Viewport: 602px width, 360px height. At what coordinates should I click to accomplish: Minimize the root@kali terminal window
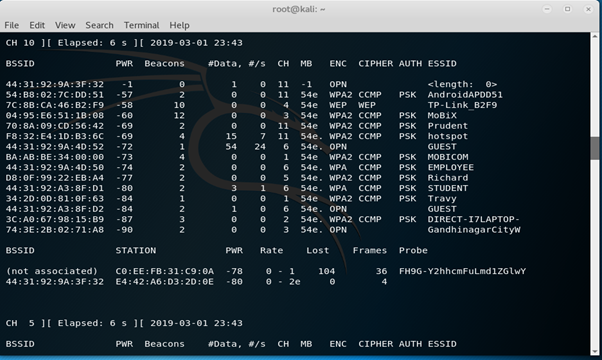pos(547,9)
